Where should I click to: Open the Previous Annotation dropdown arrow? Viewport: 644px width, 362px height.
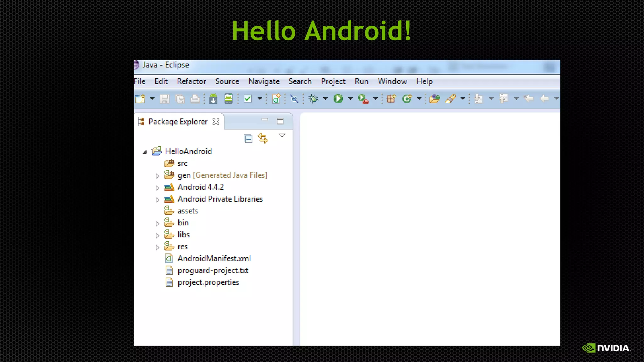click(x=516, y=99)
